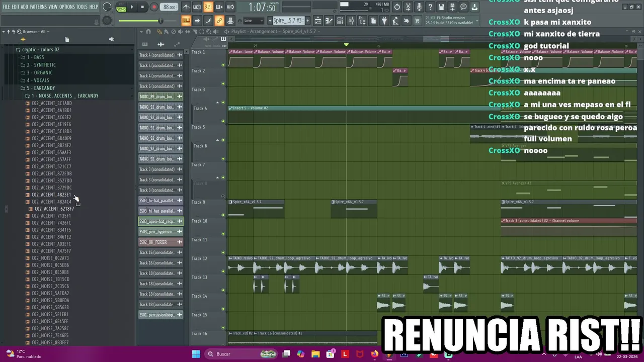Open the Line snap dropdown

(254, 21)
